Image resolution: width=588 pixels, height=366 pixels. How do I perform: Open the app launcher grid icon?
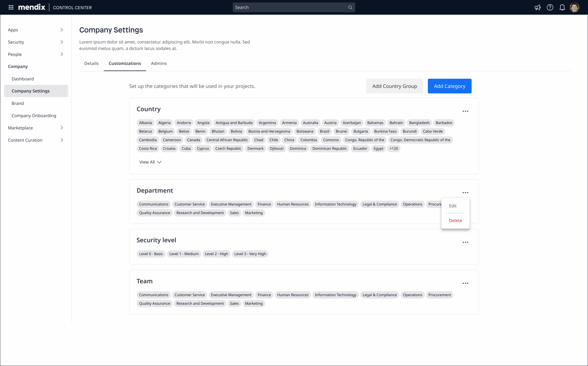pyautogui.click(x=11, y=7)
